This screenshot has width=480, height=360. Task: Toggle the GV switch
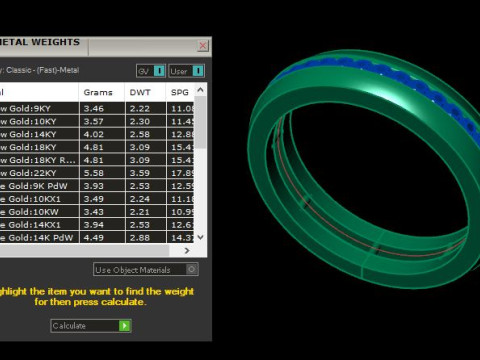151,71
